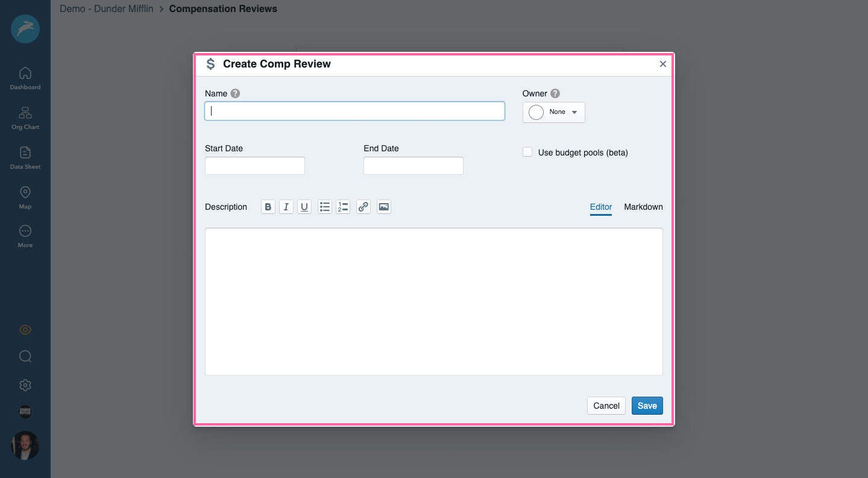Click the Compensation Reviews breadcrumb

coord(223,9)
